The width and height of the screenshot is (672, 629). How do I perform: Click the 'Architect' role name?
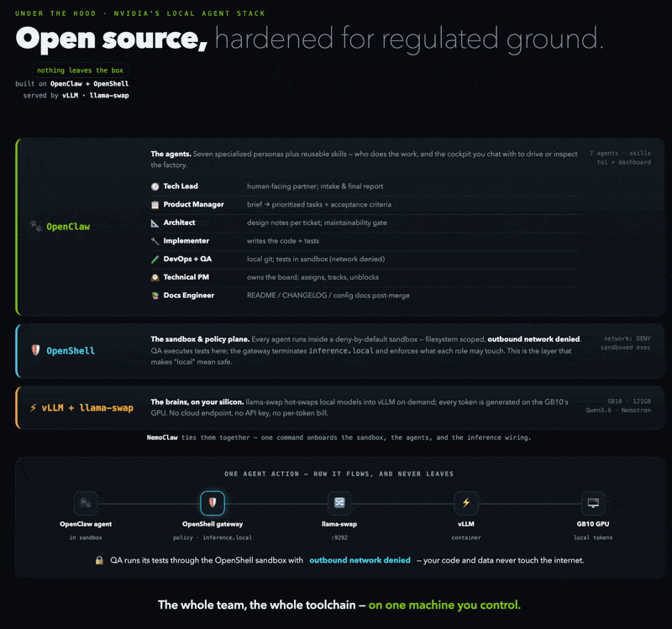click(x=179, y=223)
